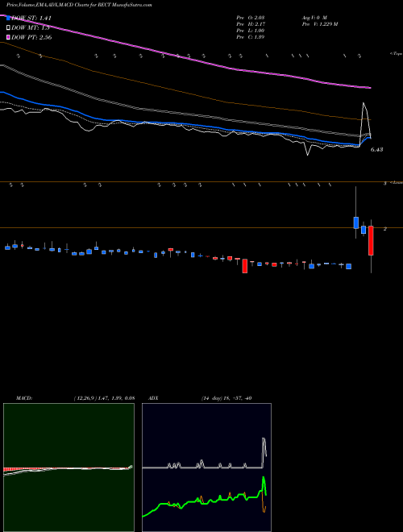This screenshot has height=532, width=403.
Task: Select the DOW PT legend label
Action: click(31, 37)
